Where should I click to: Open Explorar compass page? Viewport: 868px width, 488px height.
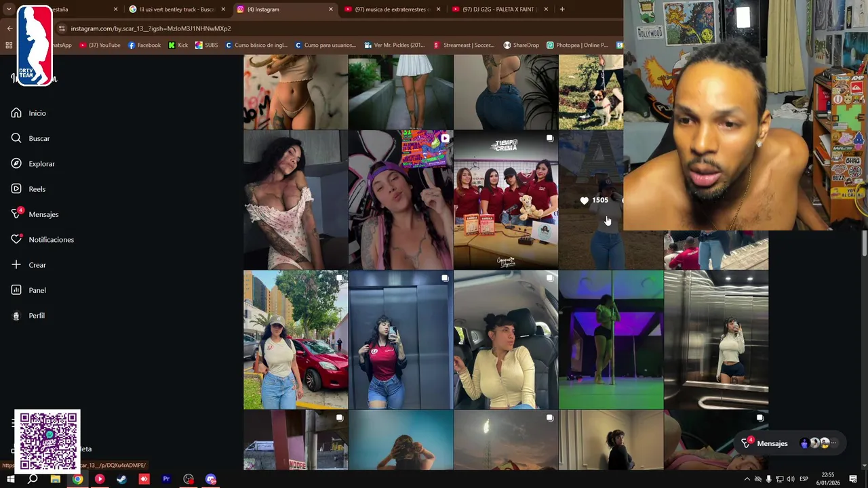point(33,164)
